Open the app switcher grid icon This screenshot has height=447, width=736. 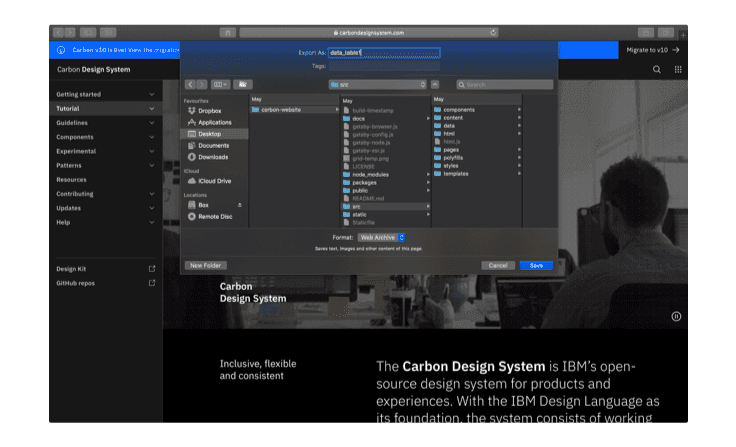click(x=678, y=70)
